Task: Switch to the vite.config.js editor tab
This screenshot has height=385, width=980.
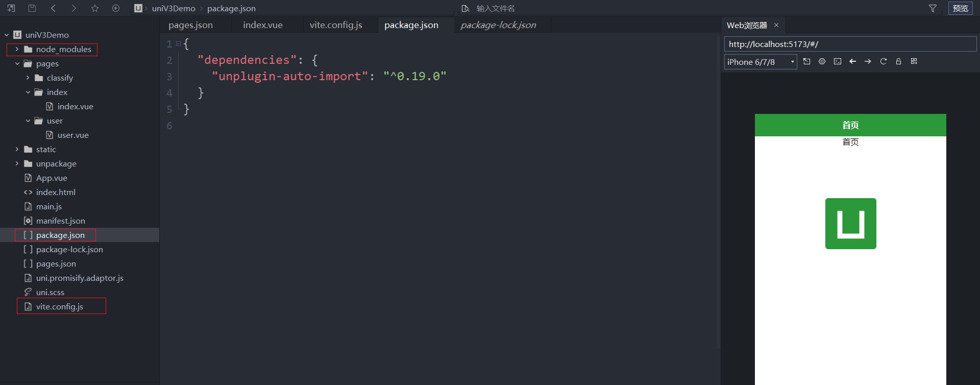Action: (x=336, y=25)
